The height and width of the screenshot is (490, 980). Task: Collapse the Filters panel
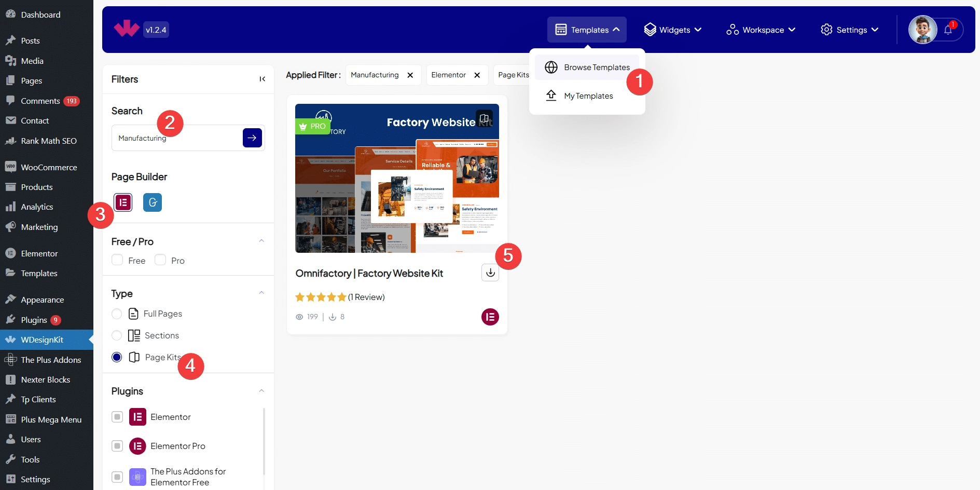tap(263, 79)
